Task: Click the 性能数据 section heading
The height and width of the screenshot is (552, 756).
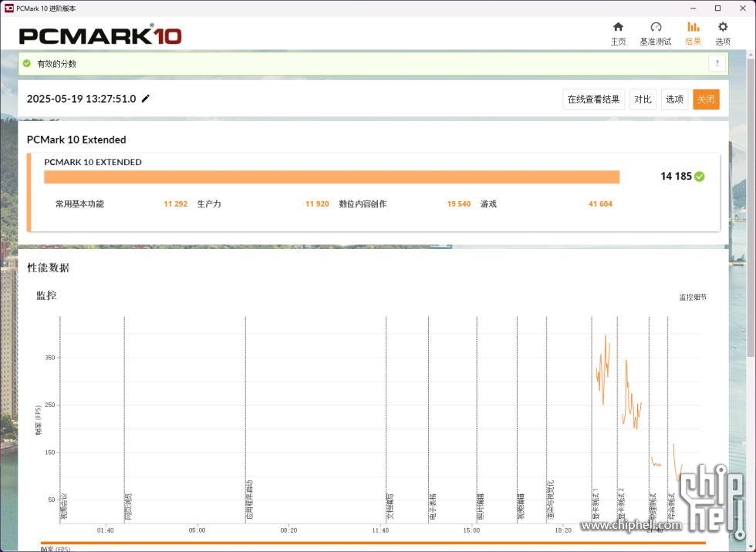Action: click(x=48, y=268)
